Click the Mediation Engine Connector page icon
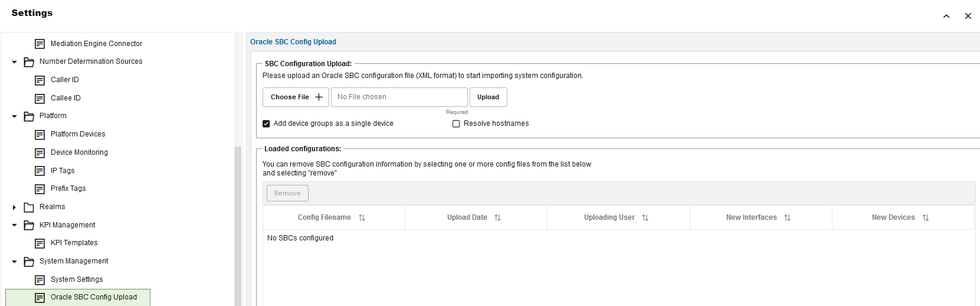Image resolution: width=980 pixels, height=306 pixels. point(40,44)
